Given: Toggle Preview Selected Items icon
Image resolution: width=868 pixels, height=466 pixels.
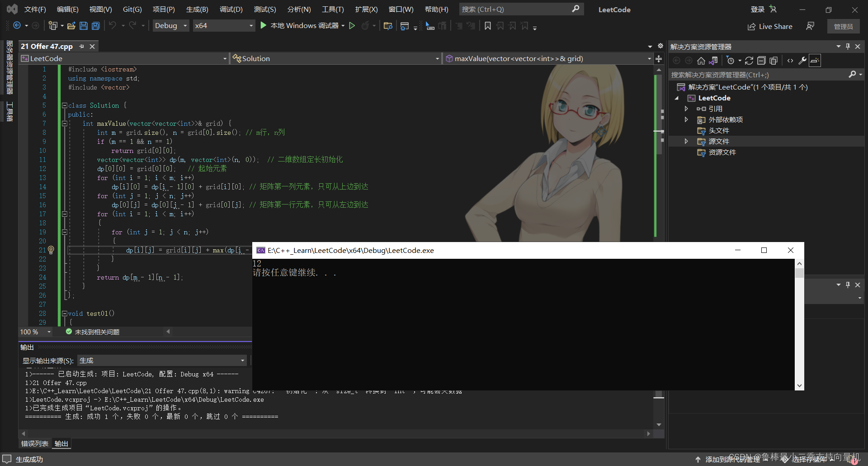Looking at the screenshot, I should (x=815, y=61).
